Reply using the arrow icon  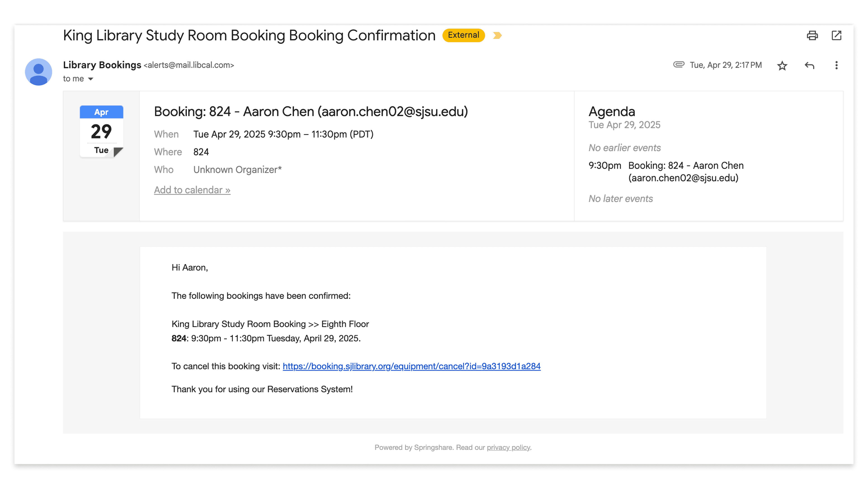point(809,65)
